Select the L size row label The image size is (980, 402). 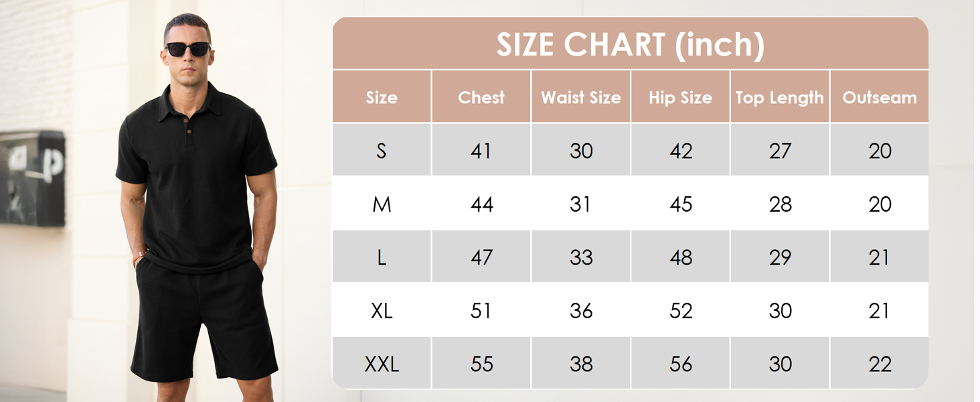click(x=382, y=257)
